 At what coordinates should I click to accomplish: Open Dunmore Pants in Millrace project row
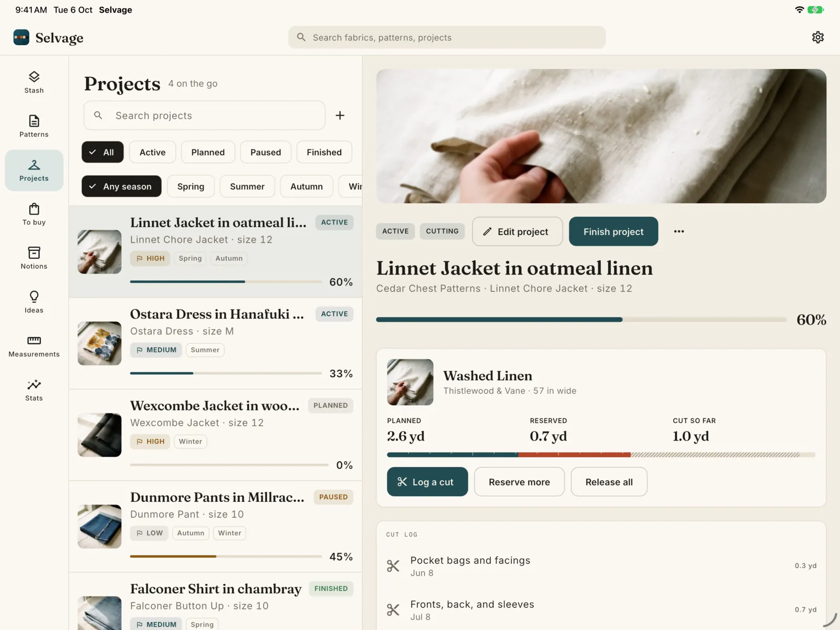(x=215, y=527)
